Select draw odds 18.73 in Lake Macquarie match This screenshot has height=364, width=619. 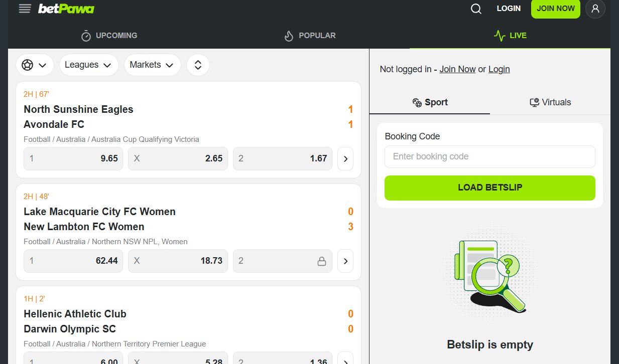[178, 261]
